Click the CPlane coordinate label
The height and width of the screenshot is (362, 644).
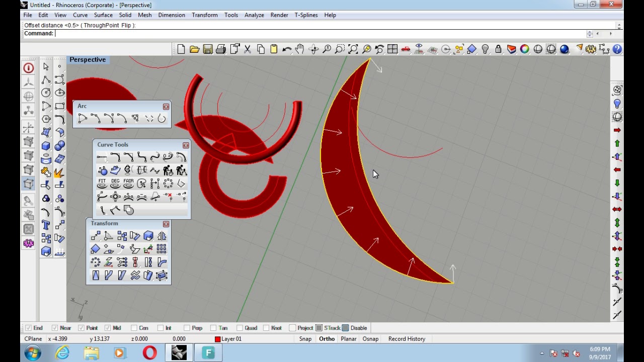pyautogui.click(x=34, y=339)
